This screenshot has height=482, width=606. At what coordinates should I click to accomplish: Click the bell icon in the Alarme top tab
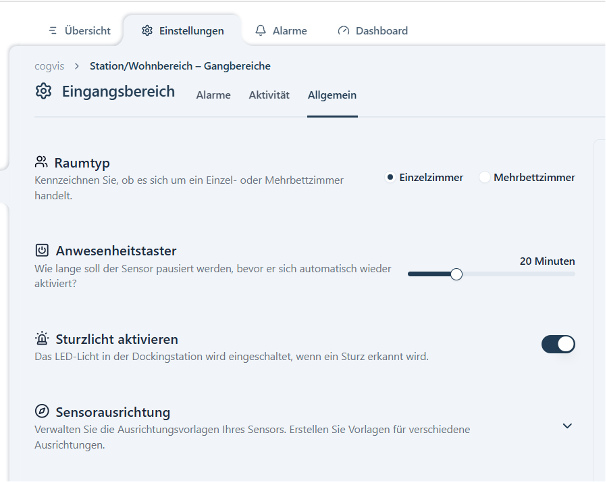coord(261,31)
